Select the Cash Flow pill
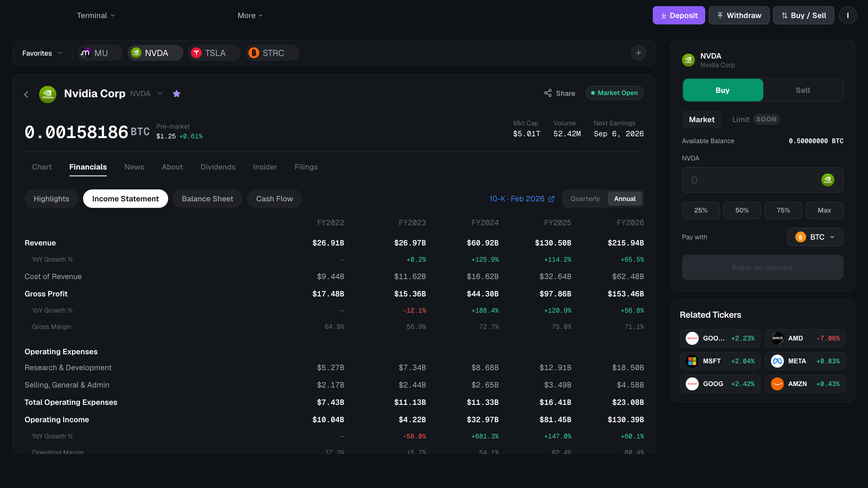The image size is (868, 488). point(275,198)
